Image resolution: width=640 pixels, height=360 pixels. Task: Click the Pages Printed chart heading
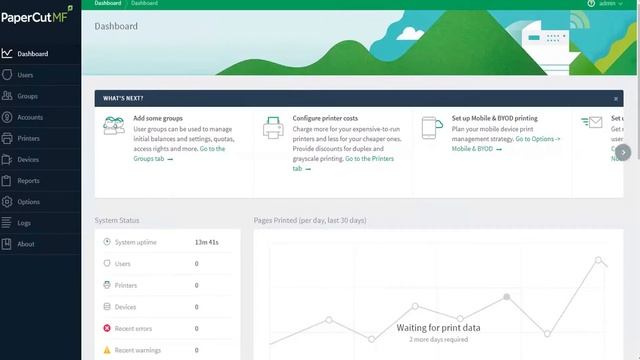coord(310,220)
